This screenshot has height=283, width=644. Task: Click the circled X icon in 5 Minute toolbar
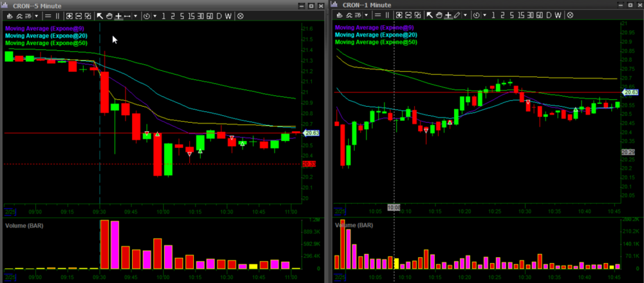(x=240, y=15)
